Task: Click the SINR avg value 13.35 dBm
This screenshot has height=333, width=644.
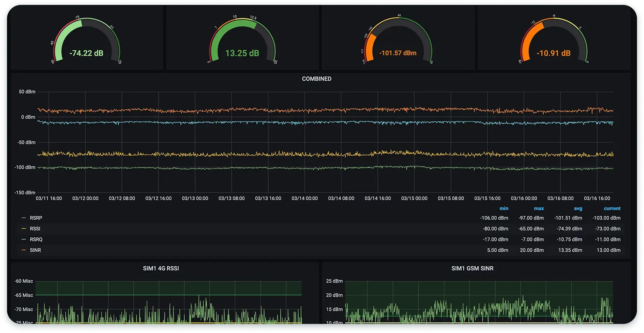Action: pos(570,250)
